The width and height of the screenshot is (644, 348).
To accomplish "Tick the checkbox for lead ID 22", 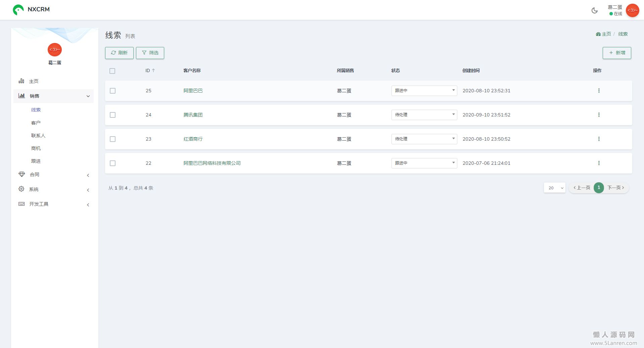I will coord(113,163).
